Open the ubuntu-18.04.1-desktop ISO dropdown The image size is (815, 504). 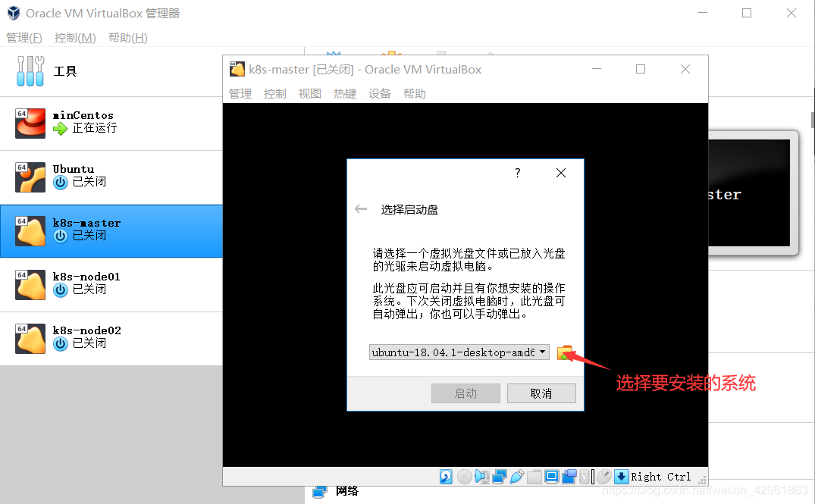tap(459, 352)
